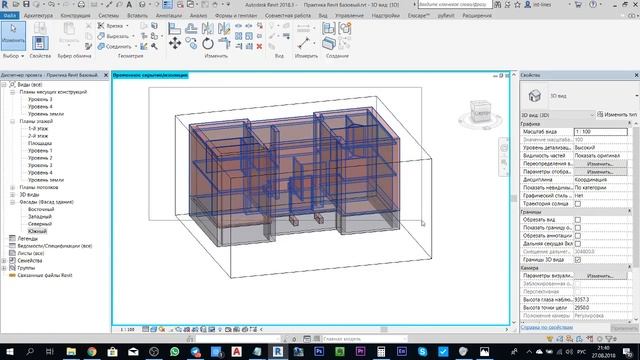This screenshot has height=360, width=640.
Task: Select the Mirror draw axis tool
Action: [224, 29]
